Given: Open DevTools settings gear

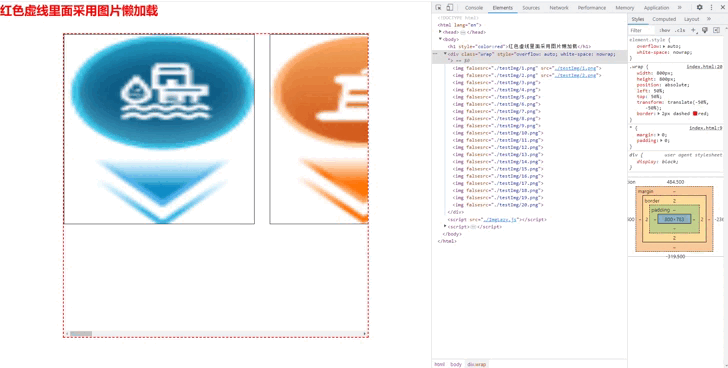Looking at the screenshot, I should click(x=700, y=7).
